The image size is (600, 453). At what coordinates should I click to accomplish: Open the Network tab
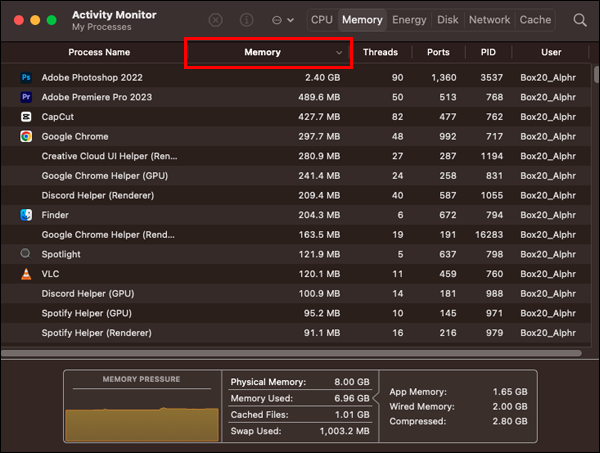pyautogui.click(x=489, y=20)
